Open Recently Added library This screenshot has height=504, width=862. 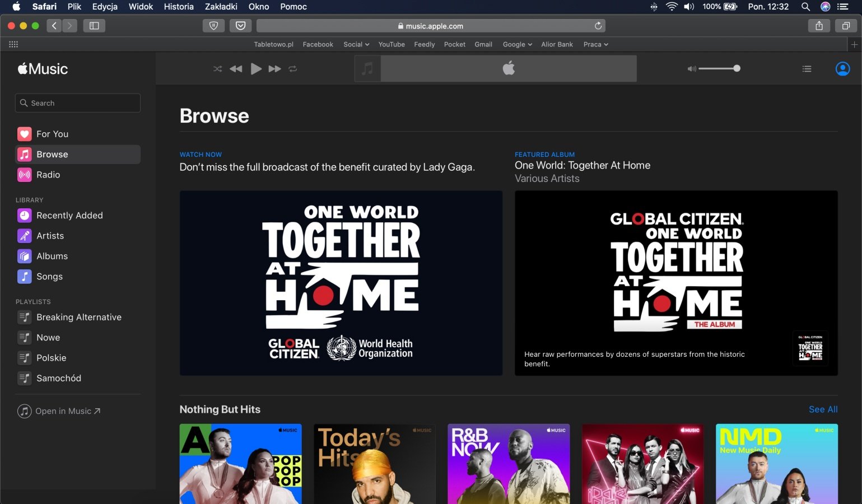(x=78, y=216)
